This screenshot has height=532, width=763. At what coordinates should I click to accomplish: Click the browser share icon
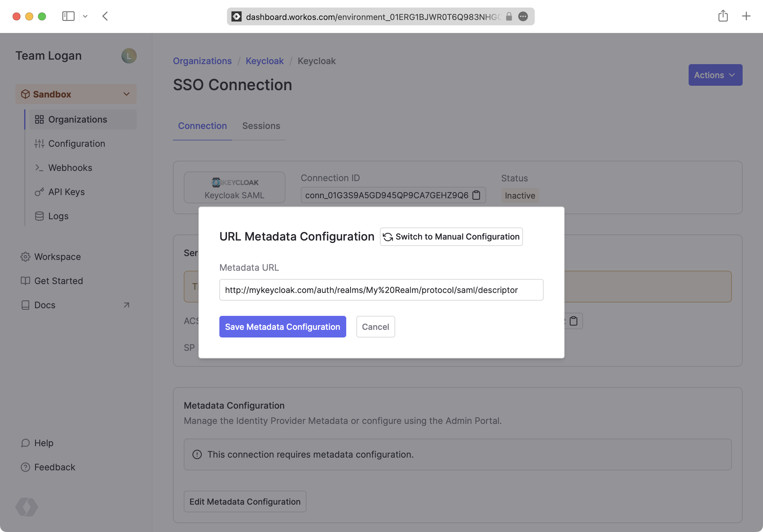click(x=723, y=16)
